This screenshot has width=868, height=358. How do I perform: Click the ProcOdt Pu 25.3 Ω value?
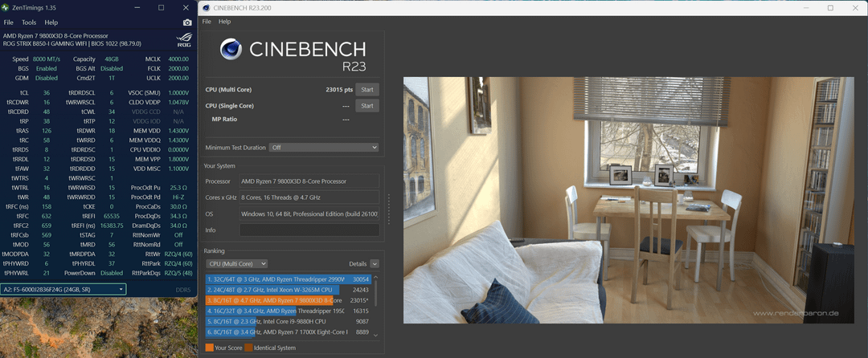click(x=178, y=187)
